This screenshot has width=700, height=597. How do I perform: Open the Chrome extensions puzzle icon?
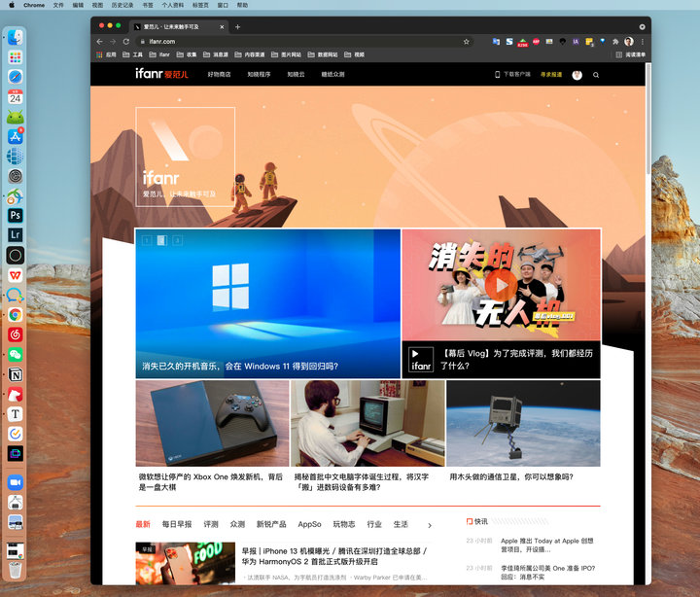pos(615,42)
